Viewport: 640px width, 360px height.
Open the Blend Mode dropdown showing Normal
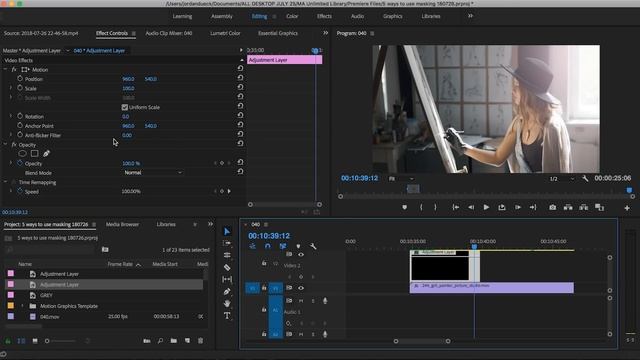152,173
